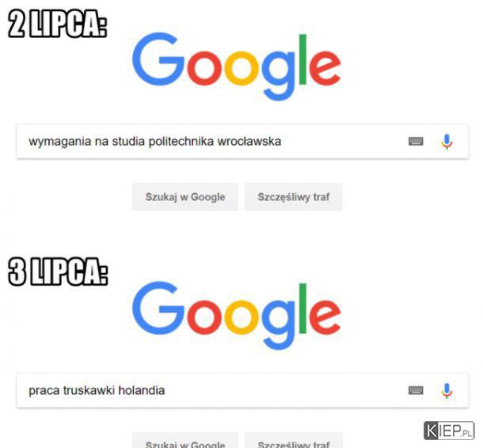This screenshot has height=448, width=483.
Task: Click the microphone icon in top search box
Action: [447, 142]
